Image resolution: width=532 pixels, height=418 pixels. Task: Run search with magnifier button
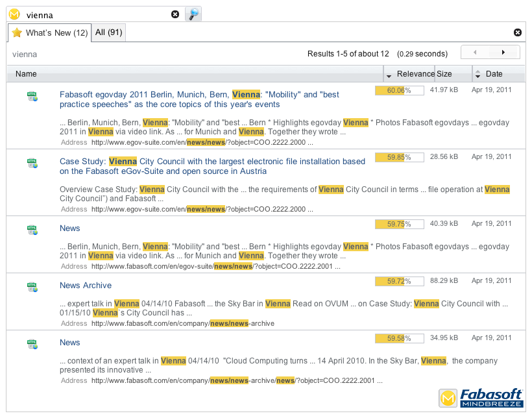tap(193, 14)
